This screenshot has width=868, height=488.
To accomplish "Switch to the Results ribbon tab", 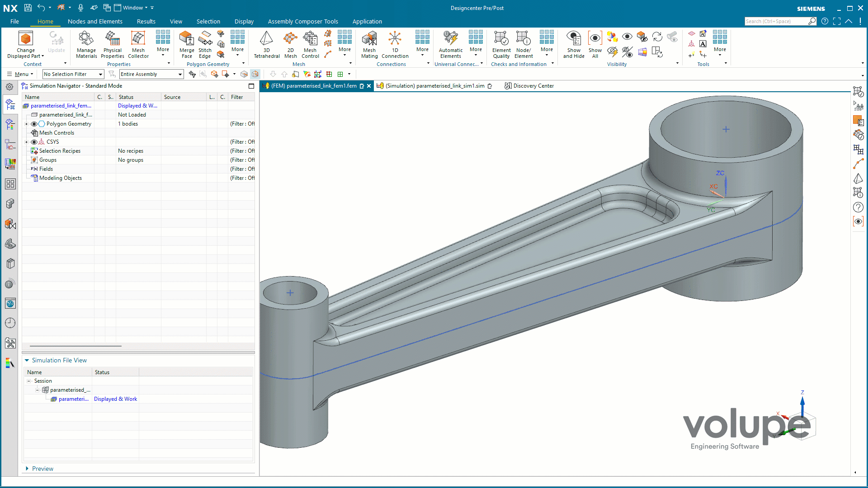I will tap(146, 21).
